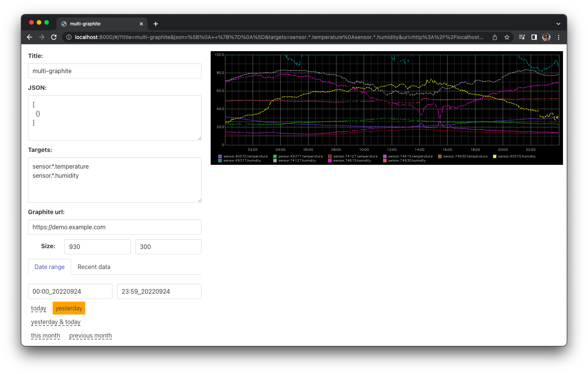Viewport: 588px width, 374px height.
Task: Expand the tab search chevron
Action: coord(558,24)
